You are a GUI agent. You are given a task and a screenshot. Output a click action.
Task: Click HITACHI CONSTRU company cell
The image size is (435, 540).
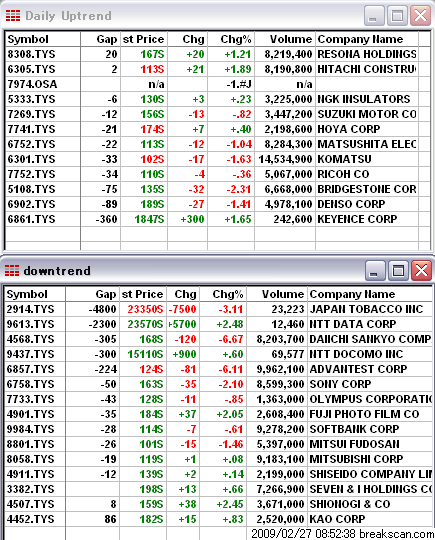coord(367,69)
